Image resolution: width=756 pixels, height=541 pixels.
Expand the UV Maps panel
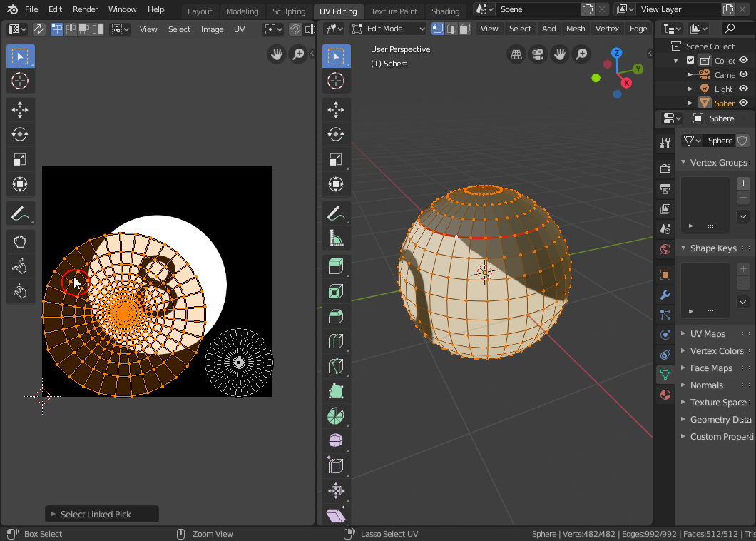click(683, 333)
